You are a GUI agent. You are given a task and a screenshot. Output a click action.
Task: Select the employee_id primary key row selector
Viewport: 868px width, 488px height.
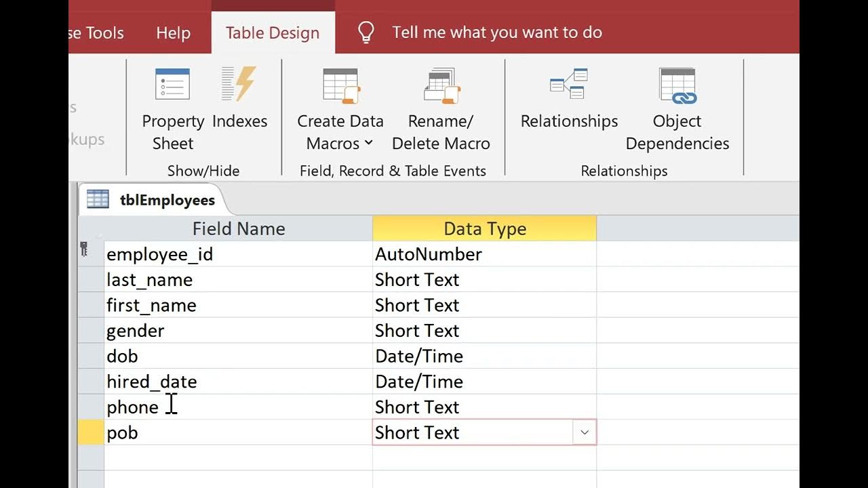point(90,254)
